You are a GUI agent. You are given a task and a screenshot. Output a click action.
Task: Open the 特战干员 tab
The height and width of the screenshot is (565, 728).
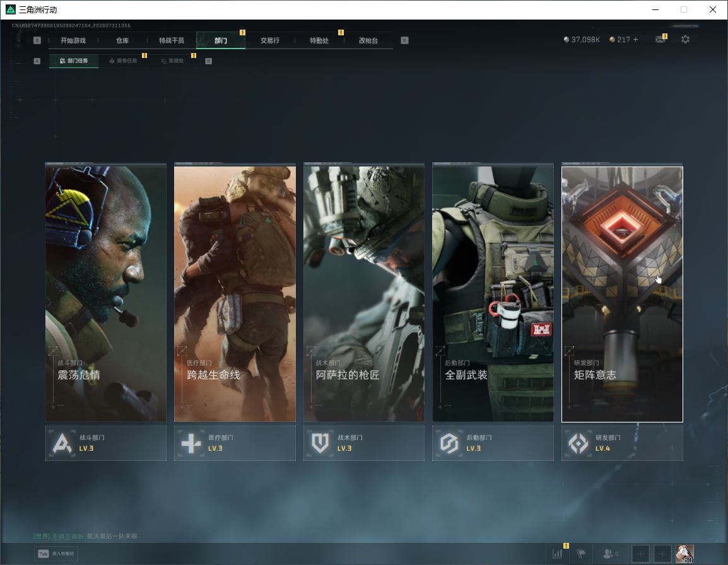[172, 40]
